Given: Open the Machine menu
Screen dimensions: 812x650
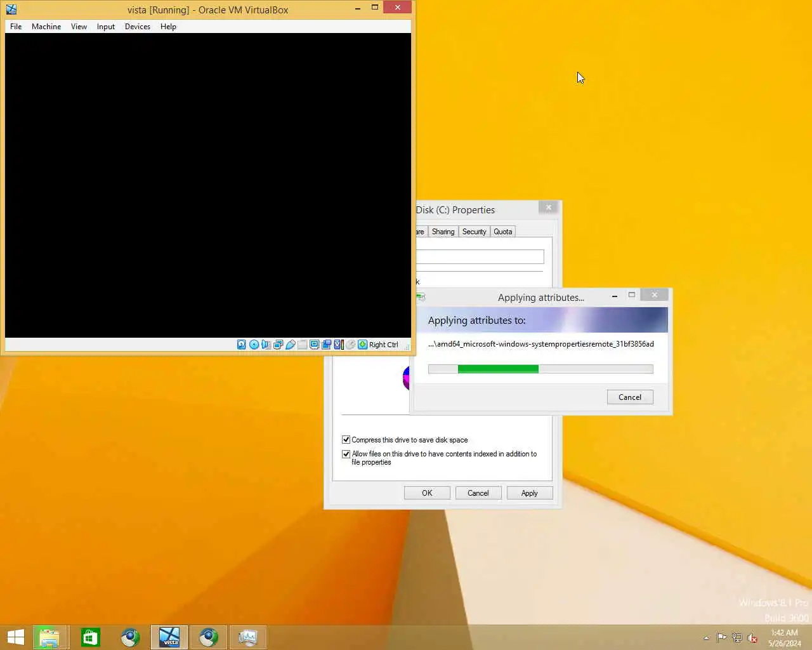Looking at the screenshot, I should [x=46, y=27].
